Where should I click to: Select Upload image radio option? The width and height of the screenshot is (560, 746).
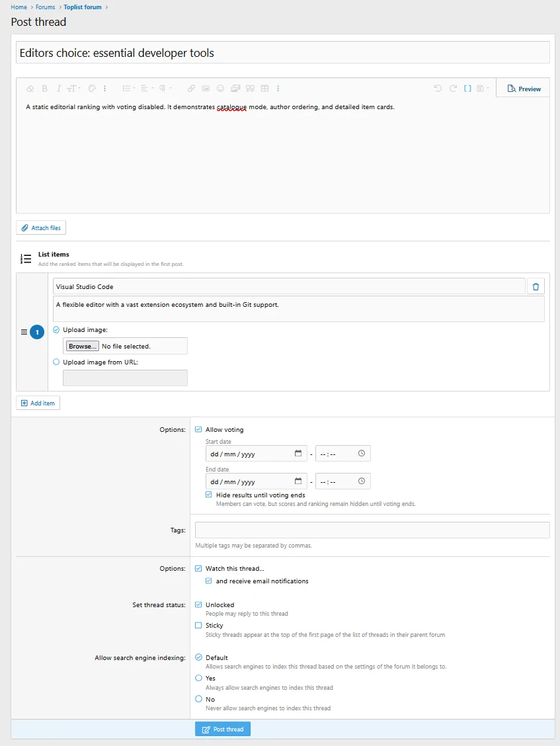click(56, 330)
